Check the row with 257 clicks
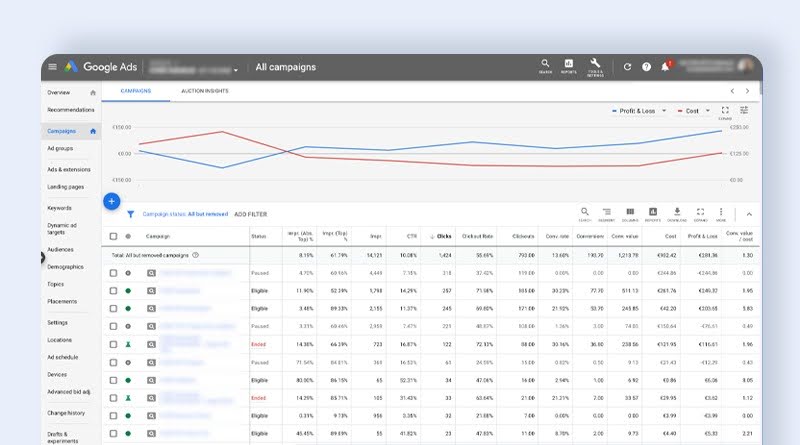Image resolution: width=800 pixels, height=445 pixels. pyautogui.click(x=113, y=291)
